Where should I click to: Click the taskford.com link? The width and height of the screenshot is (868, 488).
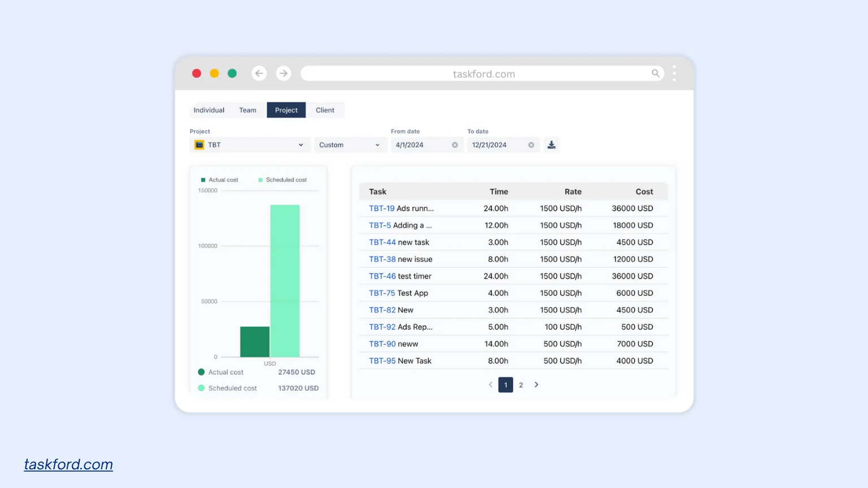68,464
